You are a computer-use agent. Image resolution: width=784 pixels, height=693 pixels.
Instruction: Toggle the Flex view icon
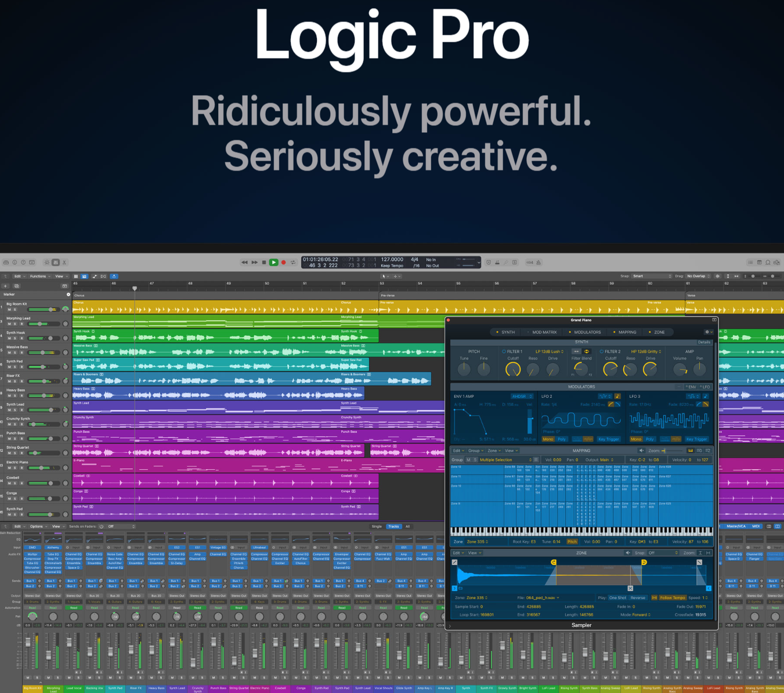tap(103, 276)
